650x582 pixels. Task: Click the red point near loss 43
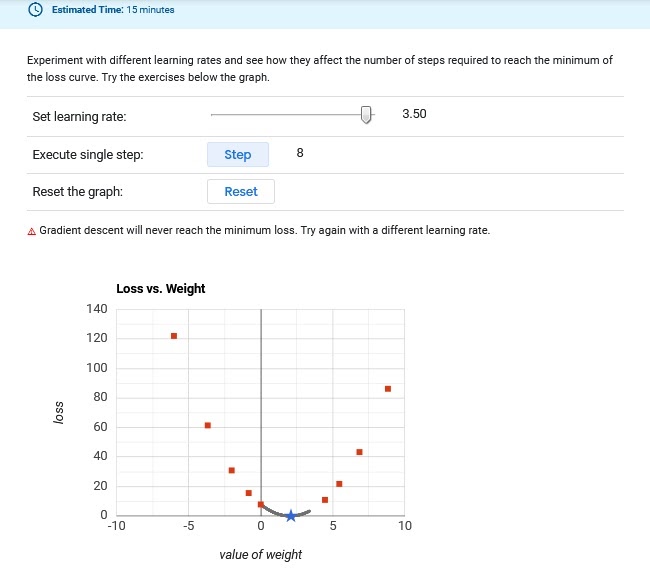coord(359,452)
